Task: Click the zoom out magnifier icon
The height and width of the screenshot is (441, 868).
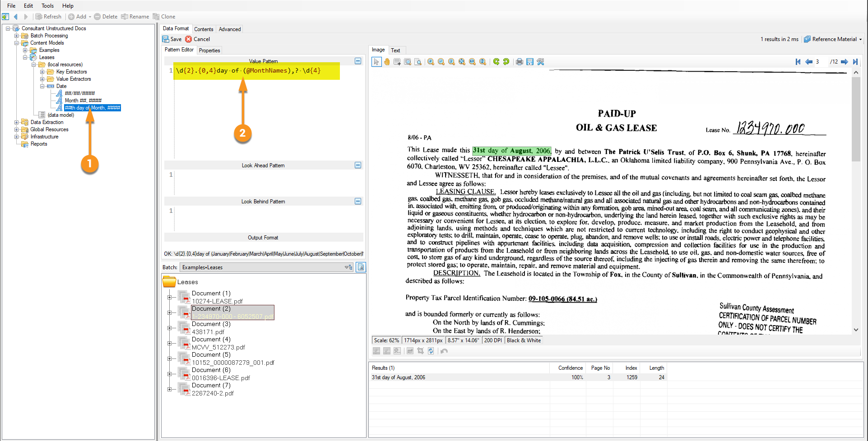Action: coord(441,62)
